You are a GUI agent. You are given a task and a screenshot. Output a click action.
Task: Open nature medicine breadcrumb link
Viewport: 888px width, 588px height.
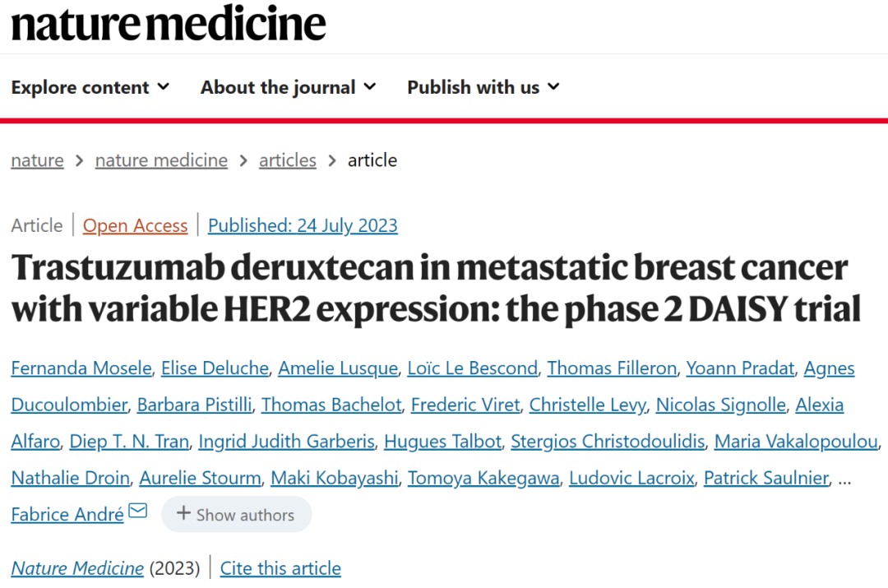click(x=161, y=160)
